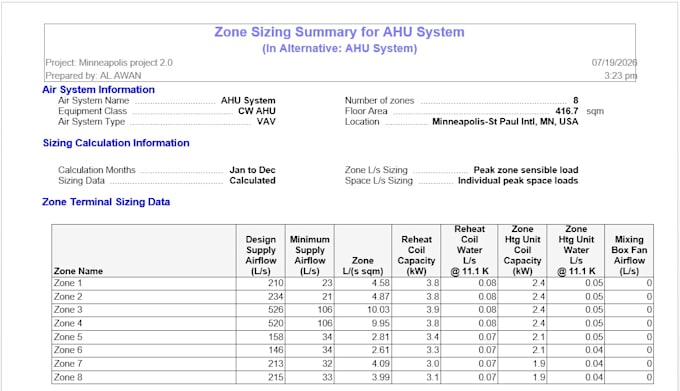The height and width of the screenshot is (391, 680).
Task: Click the 'Zone 8' row name
Action: tap(68, 377)
